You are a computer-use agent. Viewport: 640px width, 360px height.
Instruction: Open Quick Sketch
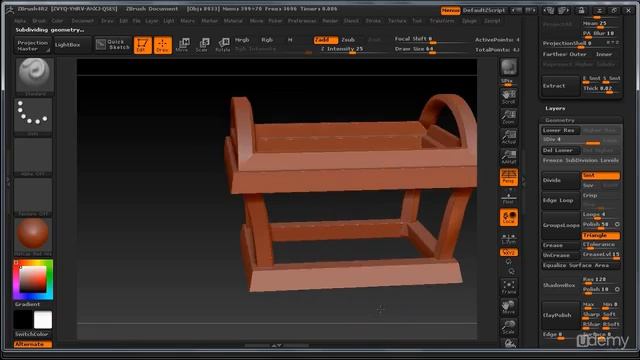pos(112,44)
